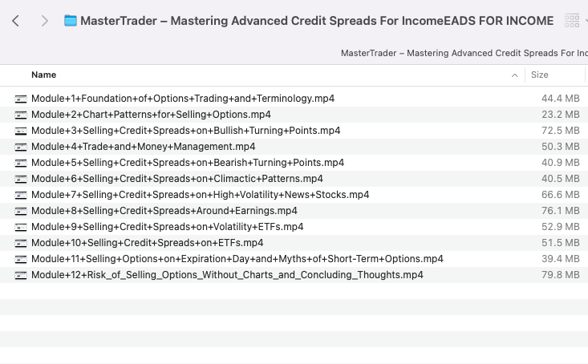Select Module+3+Selling+Credit+Spreads+on+Bullish+Turning+Points.mp4
This screenshot has width=588, height=364.
coord(186,131)
